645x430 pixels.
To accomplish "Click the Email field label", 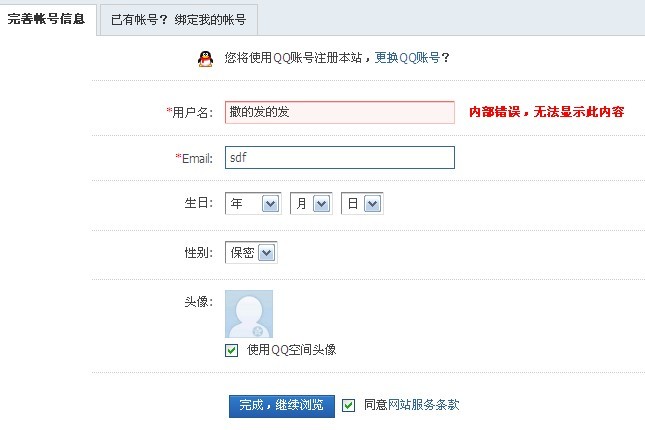I will (195, 158).
